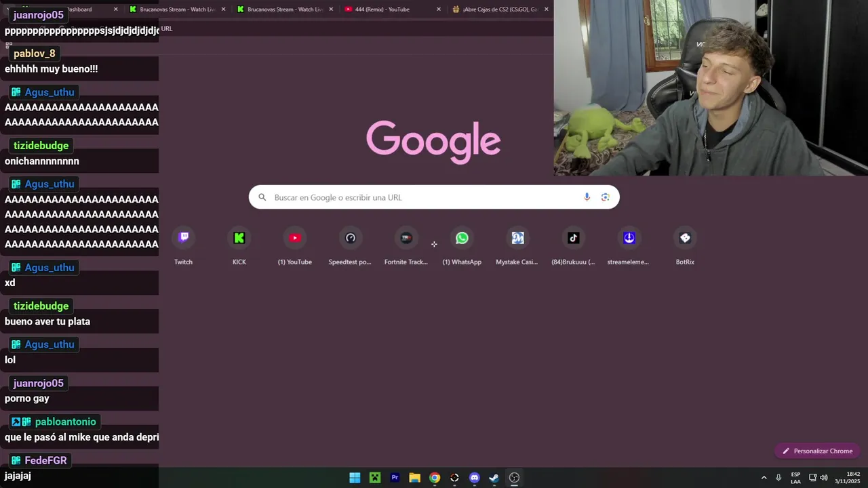This screenshot has height=488, width=868.
Task: Open the (1) YouTube shortcut tile
Action: pos(294,247)
